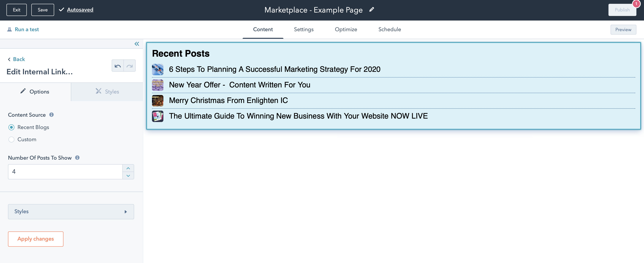Click the page title Marketplace - Example Page

click(x=313, y=10)
